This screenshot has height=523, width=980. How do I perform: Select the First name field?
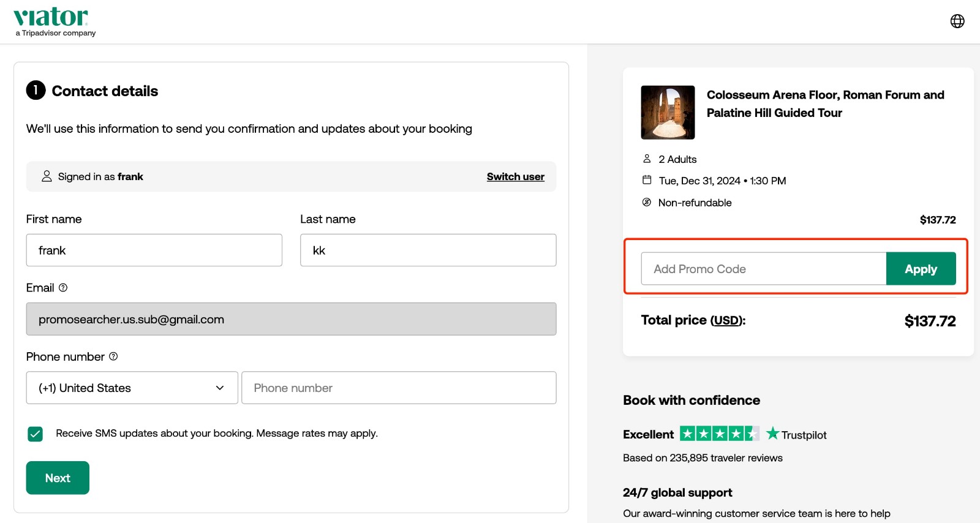click(x=154, y=250)
